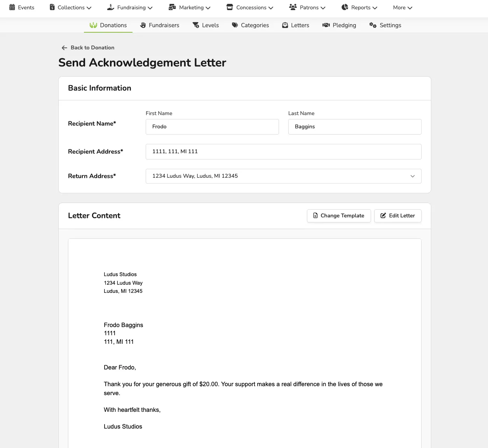
Task: Focus the Last Name field containing Baggins
Action: pyautogui.click(x=355, y=127)
